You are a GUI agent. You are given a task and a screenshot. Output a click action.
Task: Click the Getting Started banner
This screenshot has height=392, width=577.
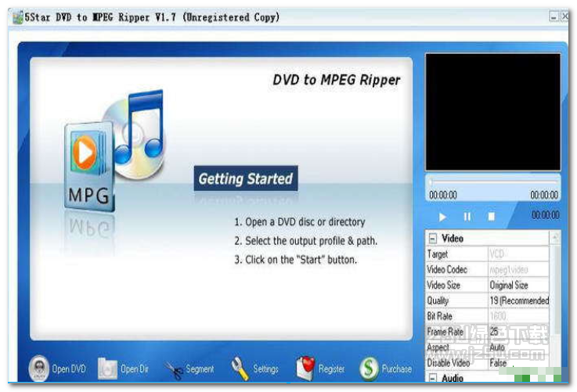tap(246, 178)
